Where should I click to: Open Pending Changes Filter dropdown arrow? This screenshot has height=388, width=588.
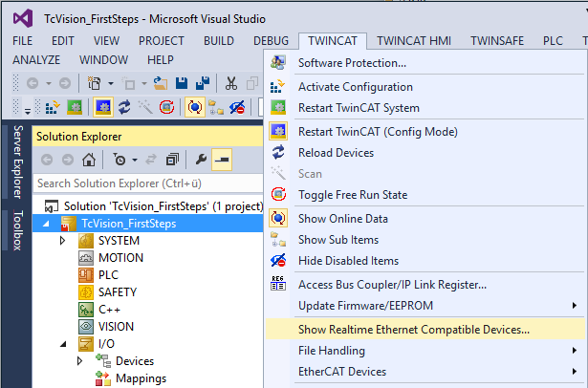[x=135, y=160]
